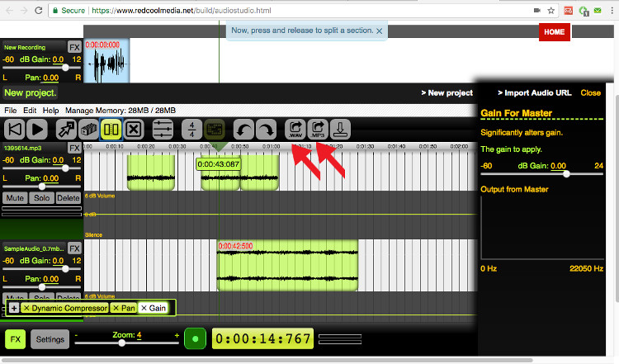Toggle Solo on the 1395614.mp3 track

click(x=41, y=198)
